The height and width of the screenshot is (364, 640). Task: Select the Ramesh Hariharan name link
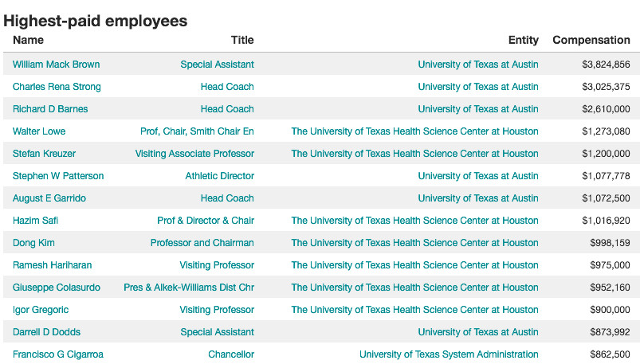pos(53,265)
